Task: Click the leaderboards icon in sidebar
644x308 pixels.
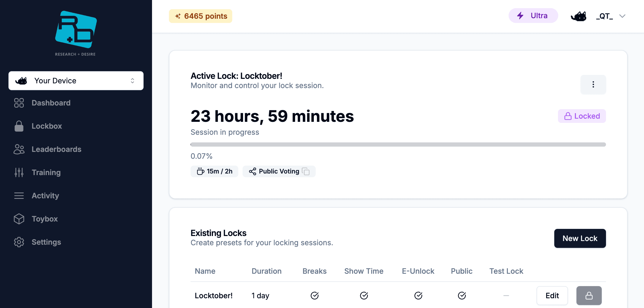Action: 19,149
